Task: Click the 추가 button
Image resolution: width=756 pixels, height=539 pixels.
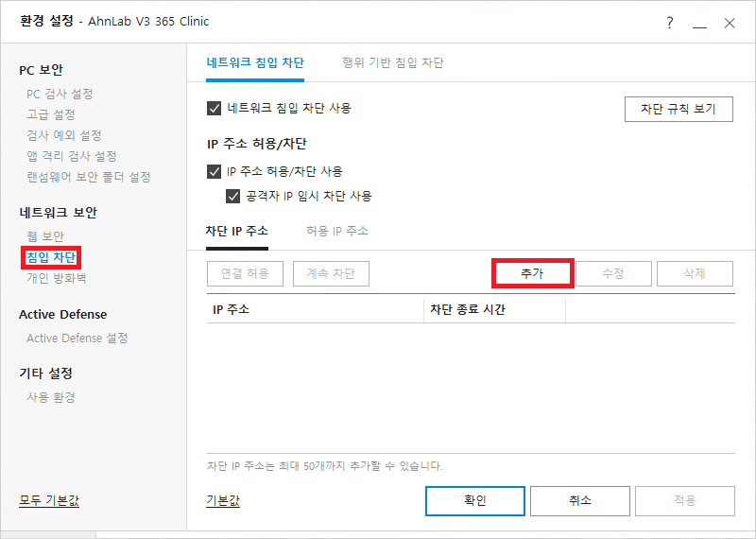Action: tap(532, 273)
